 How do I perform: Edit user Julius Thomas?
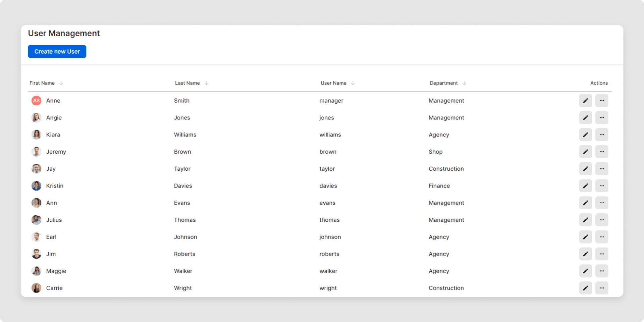585,220
